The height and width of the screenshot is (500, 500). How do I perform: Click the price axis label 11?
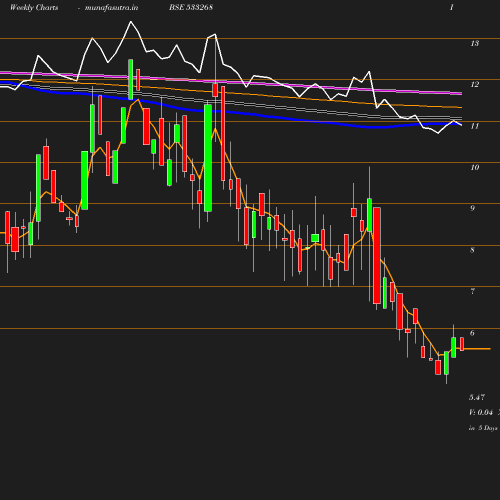tap(475, 126)
